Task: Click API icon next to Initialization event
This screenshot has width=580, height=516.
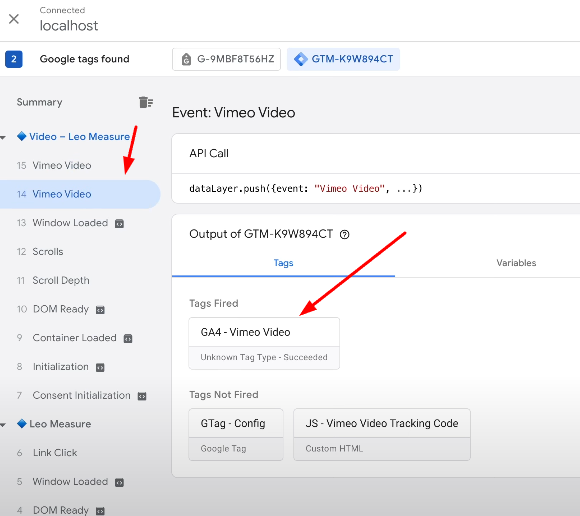Action: coord(100,367)
